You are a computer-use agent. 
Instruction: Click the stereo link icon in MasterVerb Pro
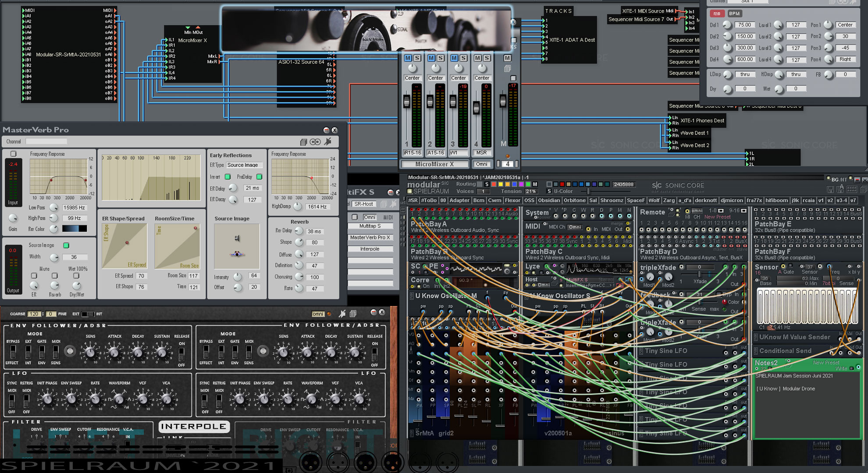[315, 142]
